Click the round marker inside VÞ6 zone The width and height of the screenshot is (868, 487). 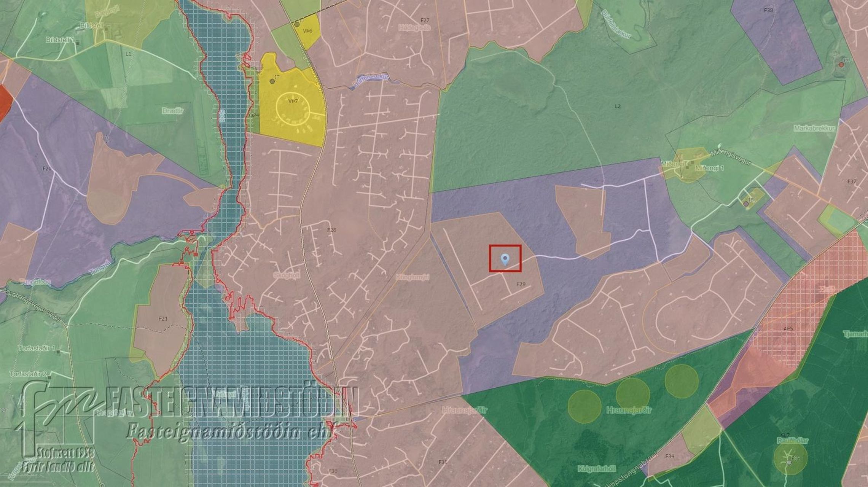[297, 24]
